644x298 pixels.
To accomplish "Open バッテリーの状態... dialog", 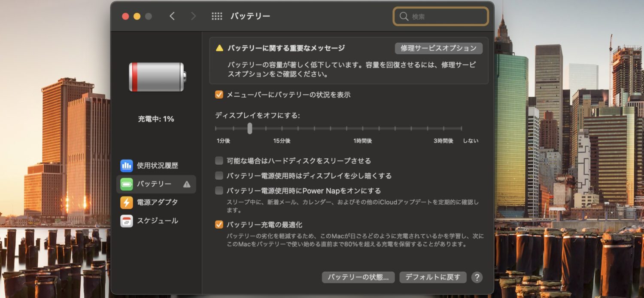I will 358,277.
